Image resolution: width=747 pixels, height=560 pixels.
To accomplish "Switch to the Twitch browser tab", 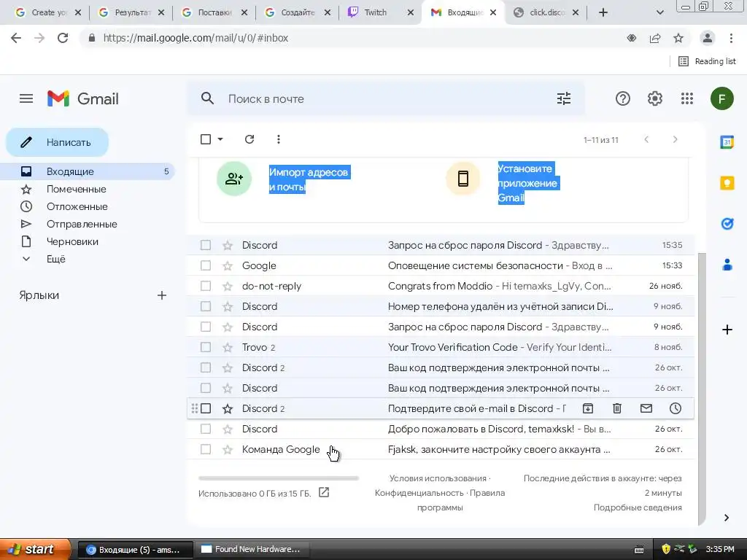I will pos(375,12).
